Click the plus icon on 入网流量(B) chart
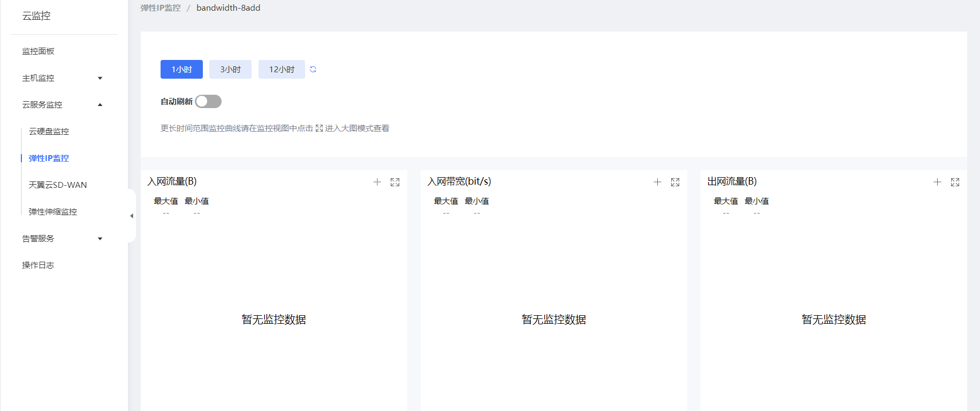Viewport: 980px width, 411px height. click(x=377, y=182)
